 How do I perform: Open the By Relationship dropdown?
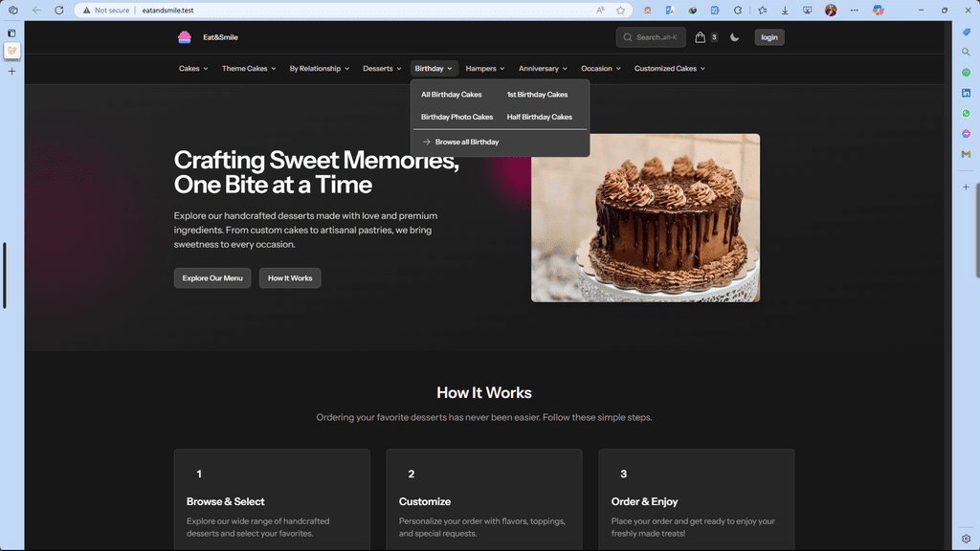(320, 68)
